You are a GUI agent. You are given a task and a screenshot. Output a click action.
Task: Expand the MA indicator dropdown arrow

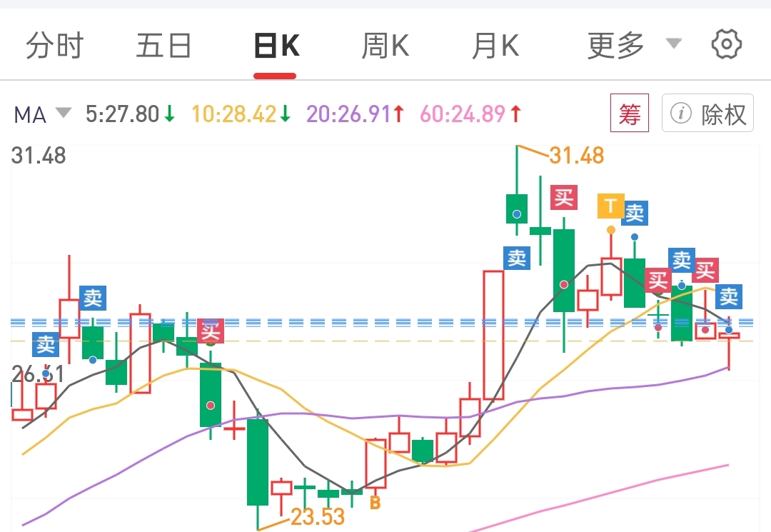click(64, 113)
